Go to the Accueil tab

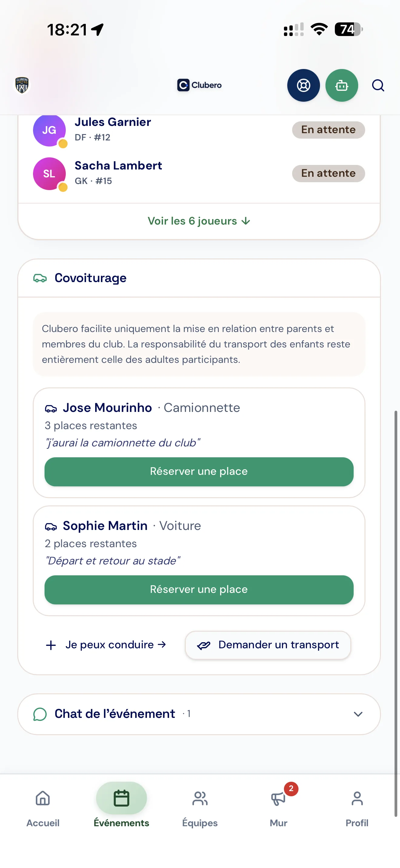(43, 807)
